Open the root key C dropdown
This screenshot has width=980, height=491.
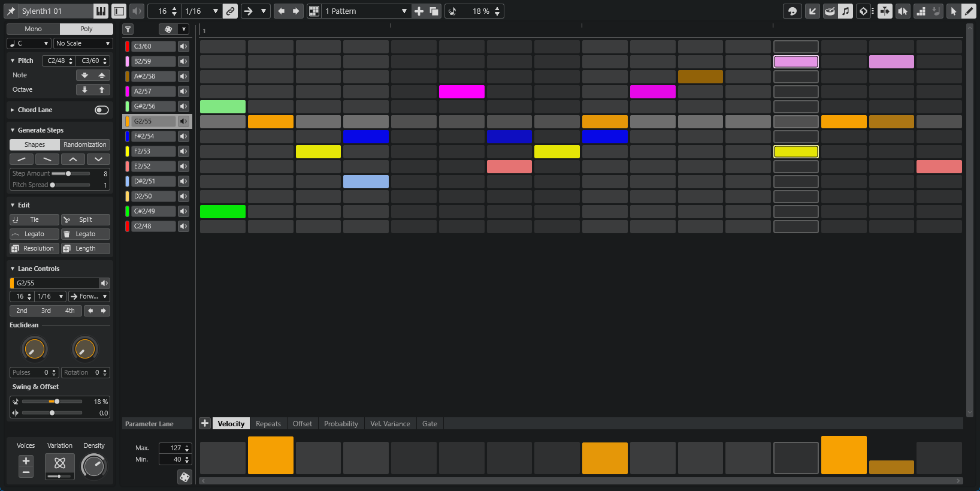[29, 43]
